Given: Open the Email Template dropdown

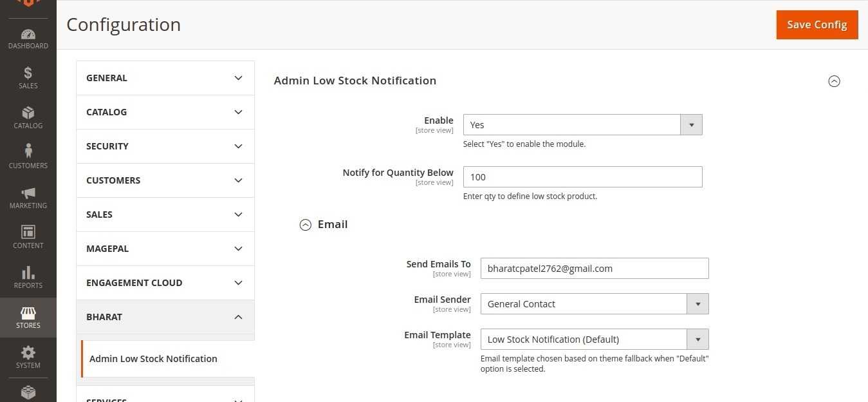Looking at the screenshot, I should [595, 340].
